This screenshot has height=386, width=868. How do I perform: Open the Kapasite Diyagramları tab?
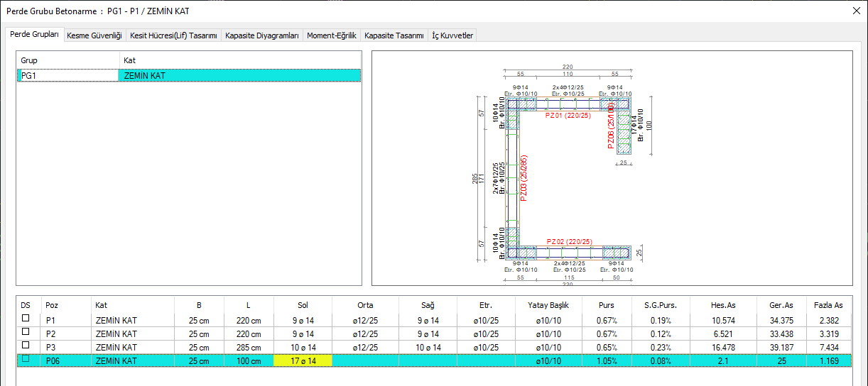261,35
